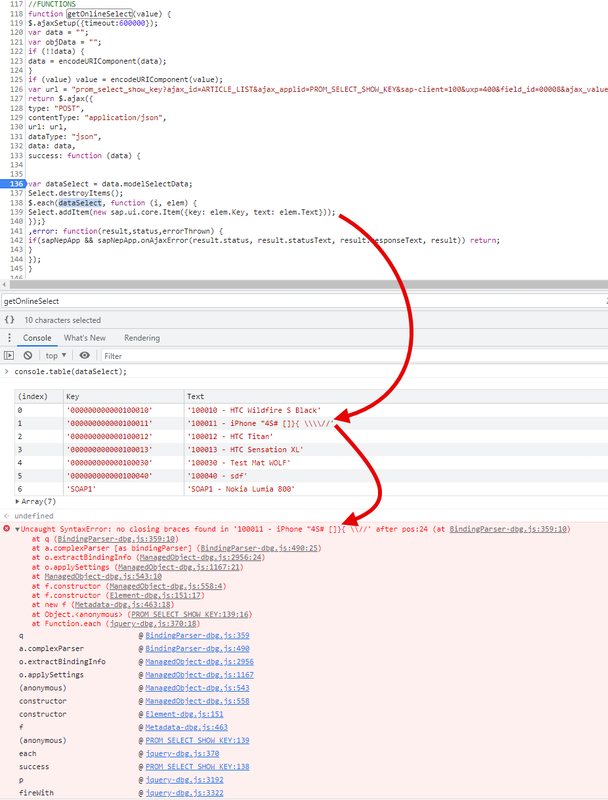Viewport: 608px width, 800px height.
Task: Open BindingParser-dbg.js:359 call stack link
Action: [197, 635]
